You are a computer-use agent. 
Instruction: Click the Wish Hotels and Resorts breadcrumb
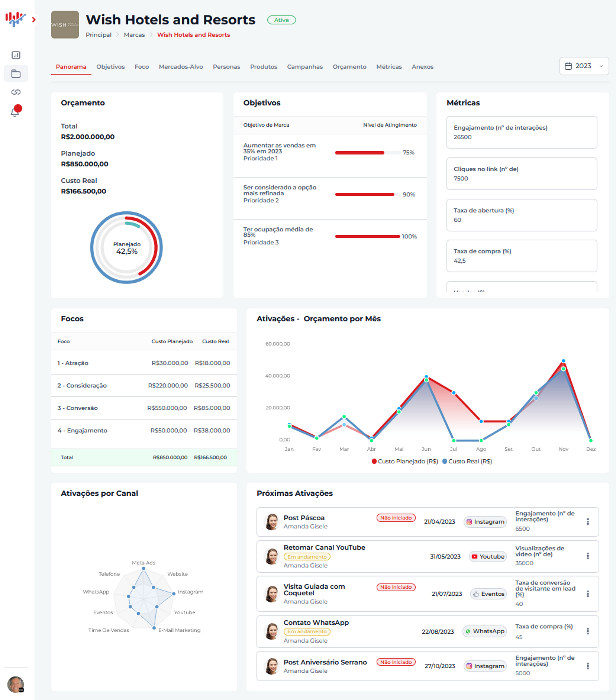pos(193,35)
